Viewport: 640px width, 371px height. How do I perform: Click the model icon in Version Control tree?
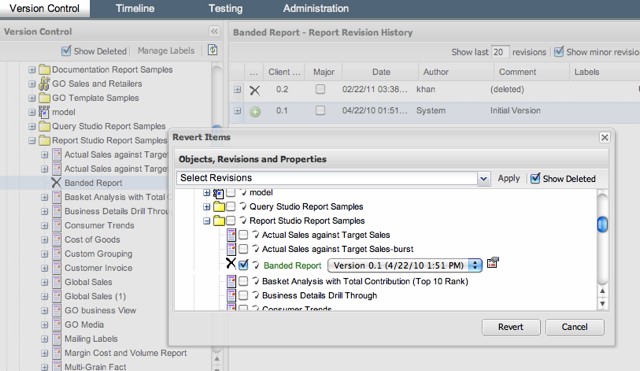click(44, 112)
